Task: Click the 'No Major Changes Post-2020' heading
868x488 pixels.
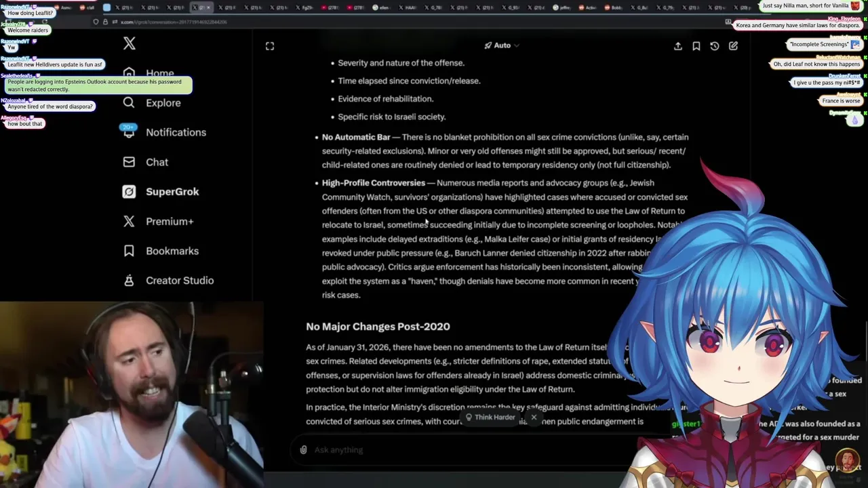Action: (x=378, y=327)
